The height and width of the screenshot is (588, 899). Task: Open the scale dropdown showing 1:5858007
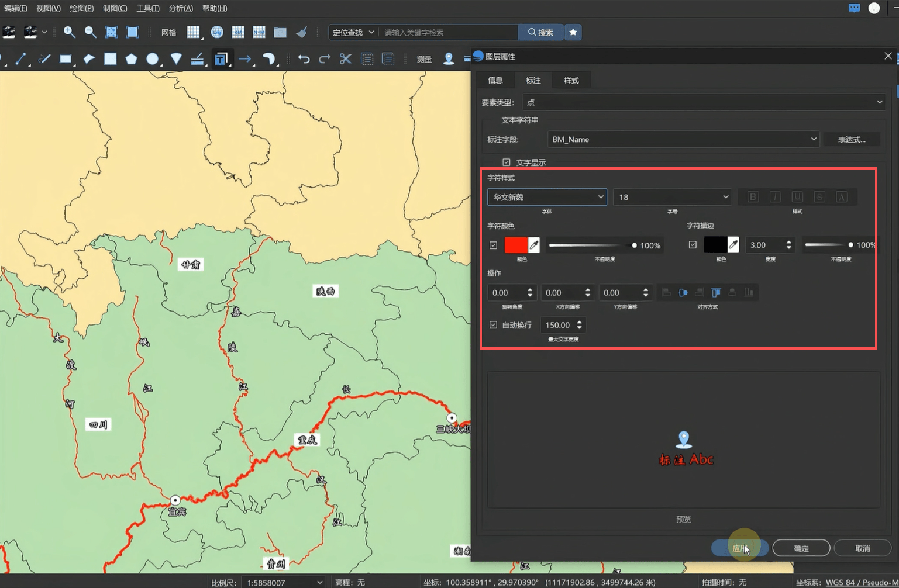click(x=284, y=582)
